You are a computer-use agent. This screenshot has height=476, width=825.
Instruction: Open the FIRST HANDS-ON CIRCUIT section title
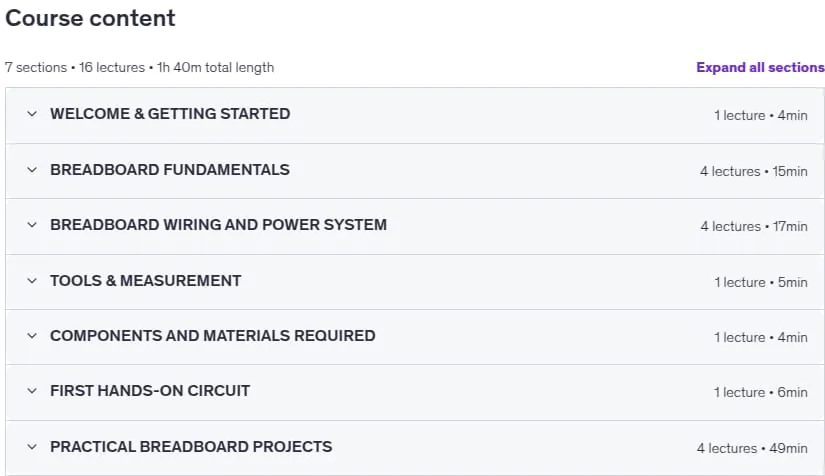tap(150, 391)
